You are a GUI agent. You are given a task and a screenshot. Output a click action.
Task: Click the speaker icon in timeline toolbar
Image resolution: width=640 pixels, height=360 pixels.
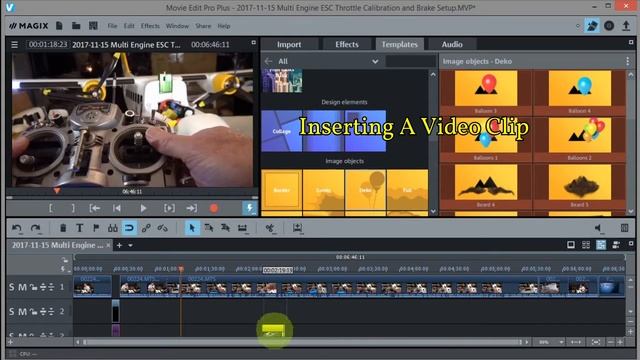[598, 228]
